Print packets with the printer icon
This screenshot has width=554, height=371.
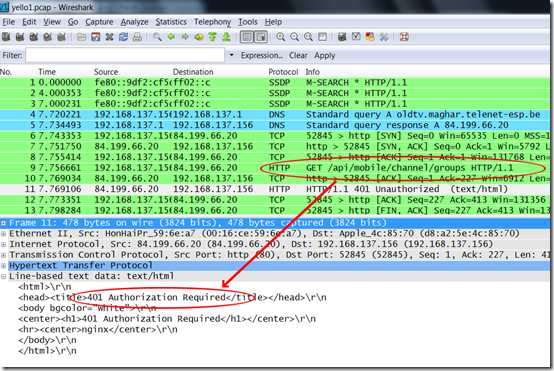click(137, 37)
